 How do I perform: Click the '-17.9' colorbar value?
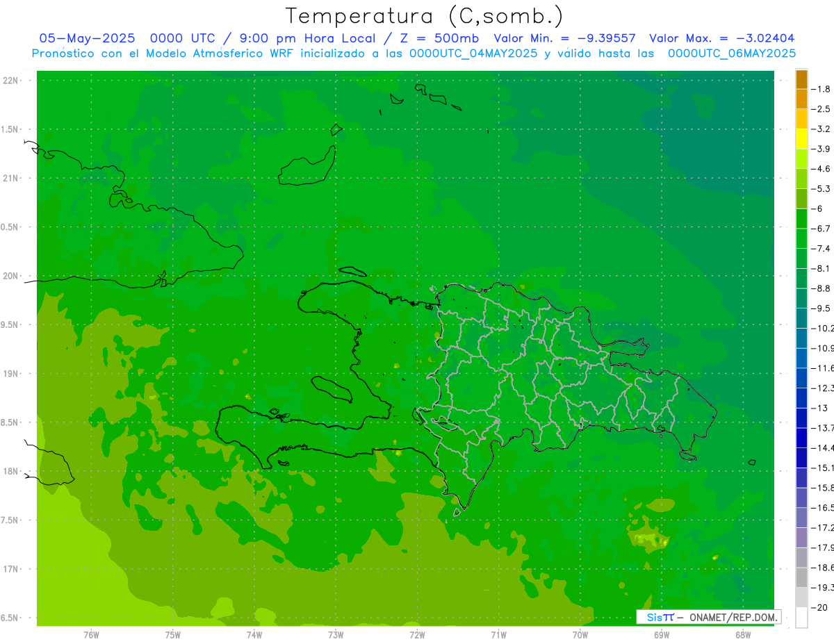(824, 547)
